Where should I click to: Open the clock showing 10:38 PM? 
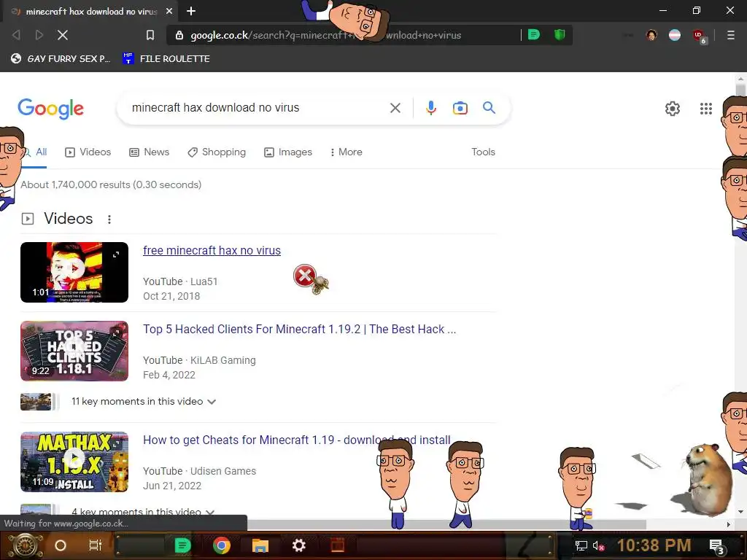coord(654,545)
